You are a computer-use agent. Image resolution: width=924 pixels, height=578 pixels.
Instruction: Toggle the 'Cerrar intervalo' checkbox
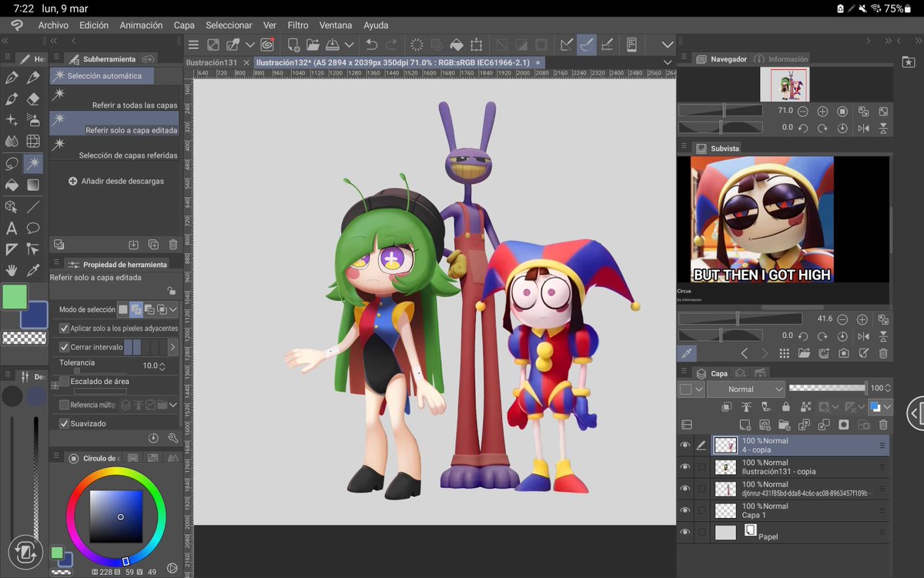click(65, 347)
